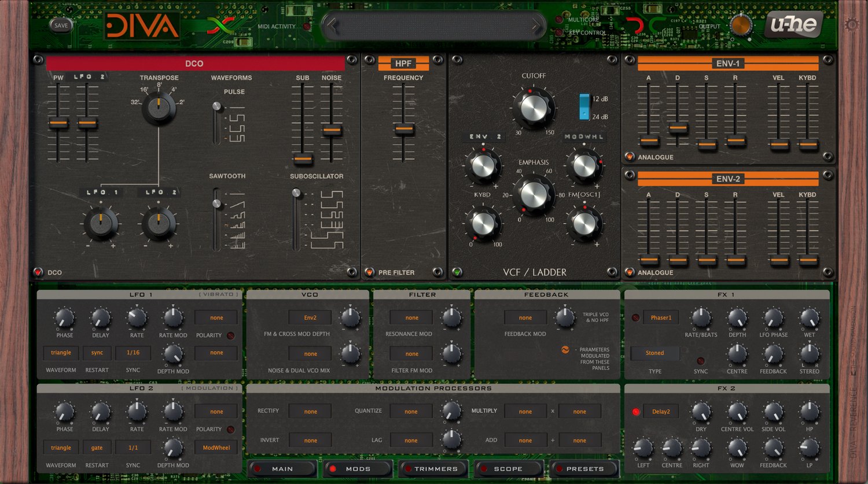Open Rectify source selector
The width and height of the screenshot is (868, 484).
click(310, 412)
